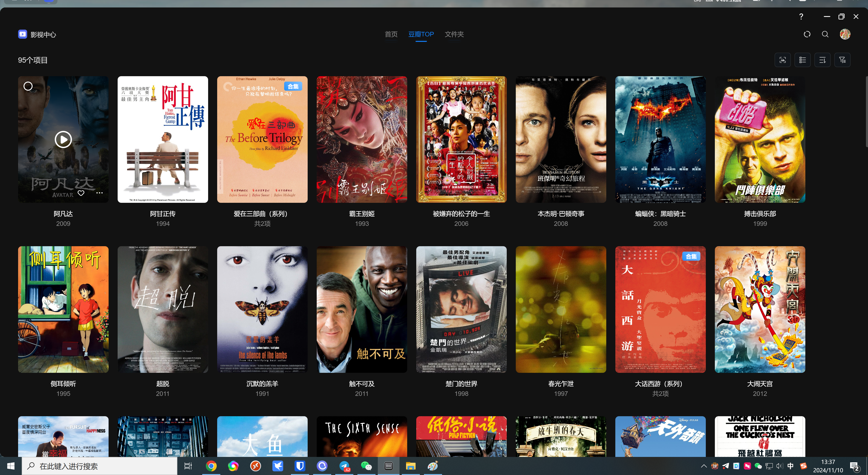Click the taskbar search box

100,466
